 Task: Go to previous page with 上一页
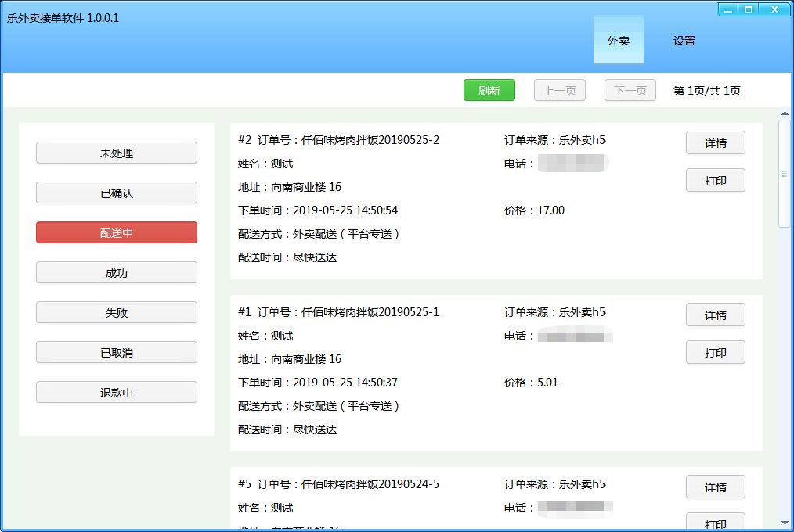pos(559,91)
